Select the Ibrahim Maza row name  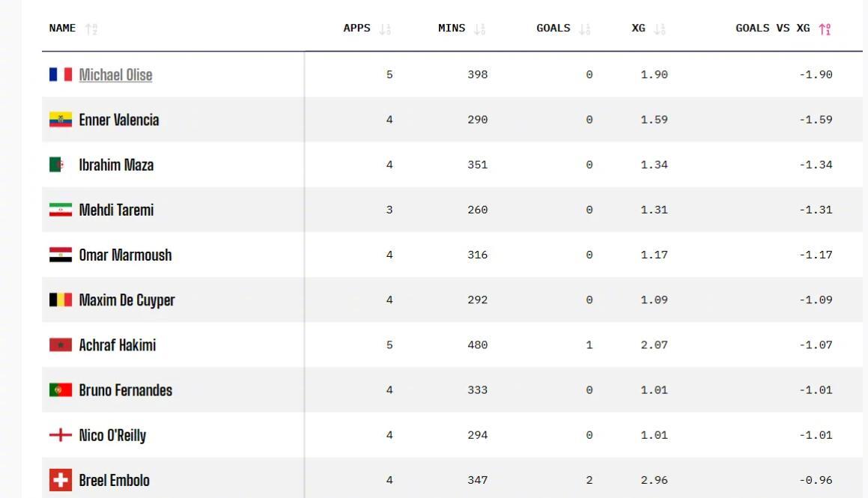click(x=116, y=165)
